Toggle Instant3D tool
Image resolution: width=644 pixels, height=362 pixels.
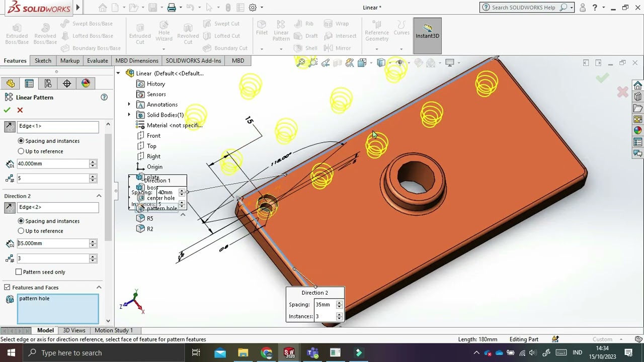pos(427,36)
